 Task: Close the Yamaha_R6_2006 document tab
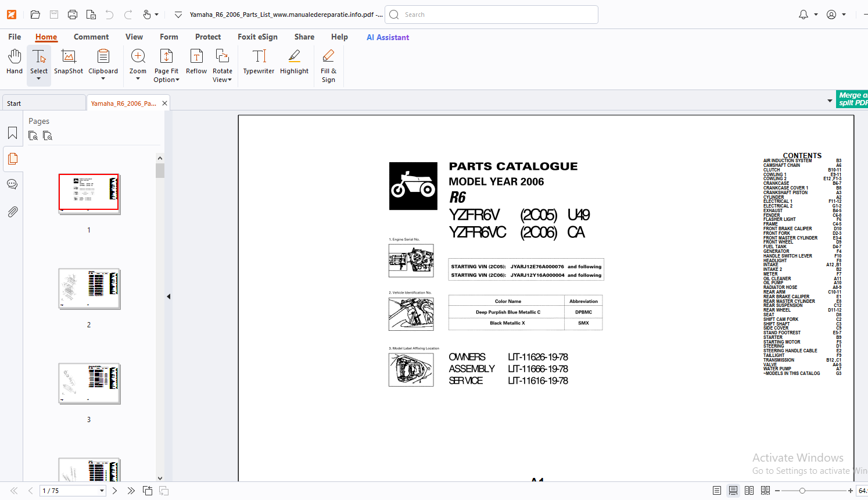(x=164, y=103)
